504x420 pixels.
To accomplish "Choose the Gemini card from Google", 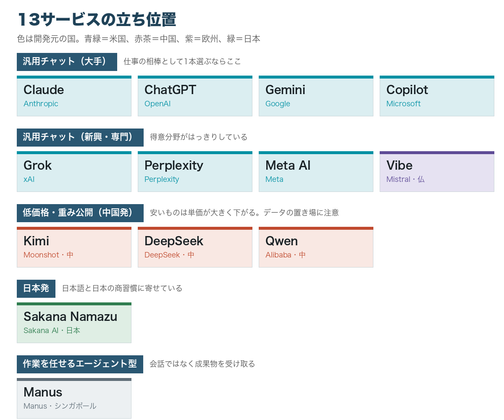I will pyautogui.click(x=316, y=96).
